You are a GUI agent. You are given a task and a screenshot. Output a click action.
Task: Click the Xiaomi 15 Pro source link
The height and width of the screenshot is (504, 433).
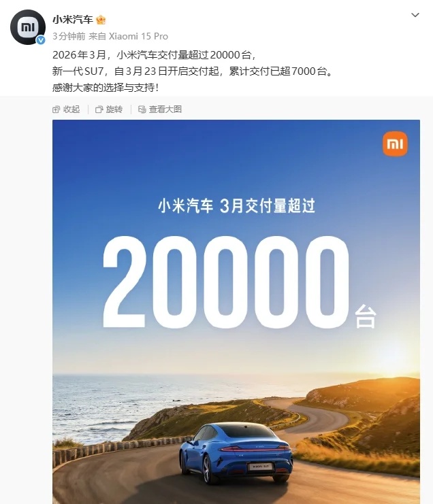click(x=138, y=36)
